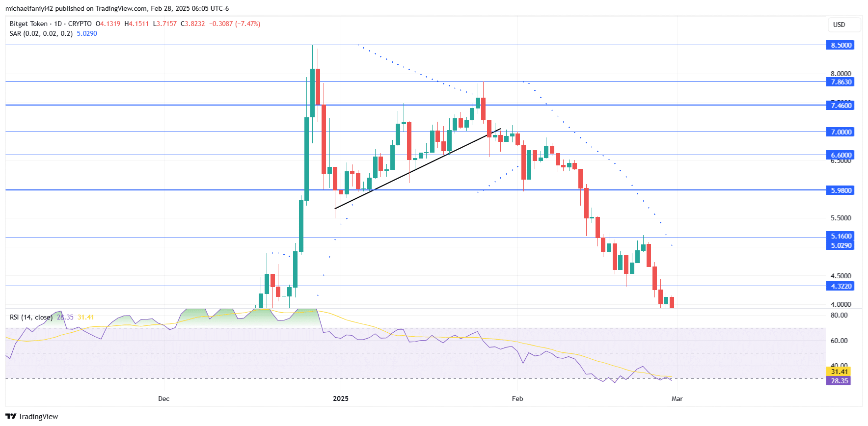Select the 5.9800 price level label

841,190
